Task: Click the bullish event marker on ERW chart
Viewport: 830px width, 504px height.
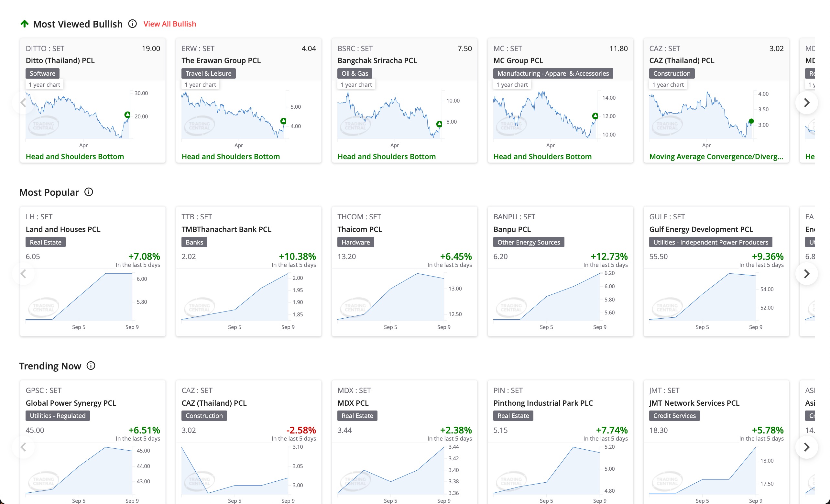Action: (283, 121)
